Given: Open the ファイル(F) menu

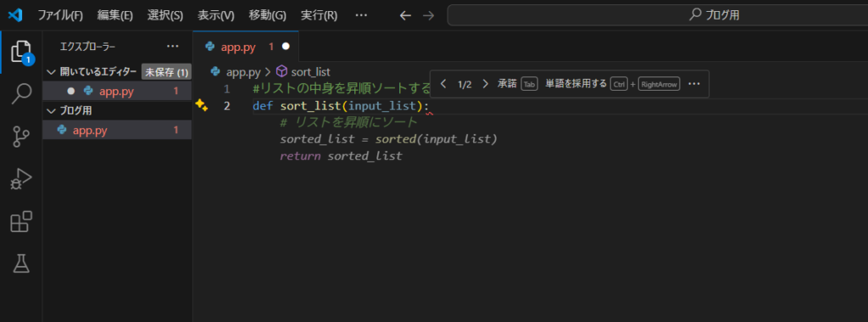Looking at the screenshot, I should (60, 15).
